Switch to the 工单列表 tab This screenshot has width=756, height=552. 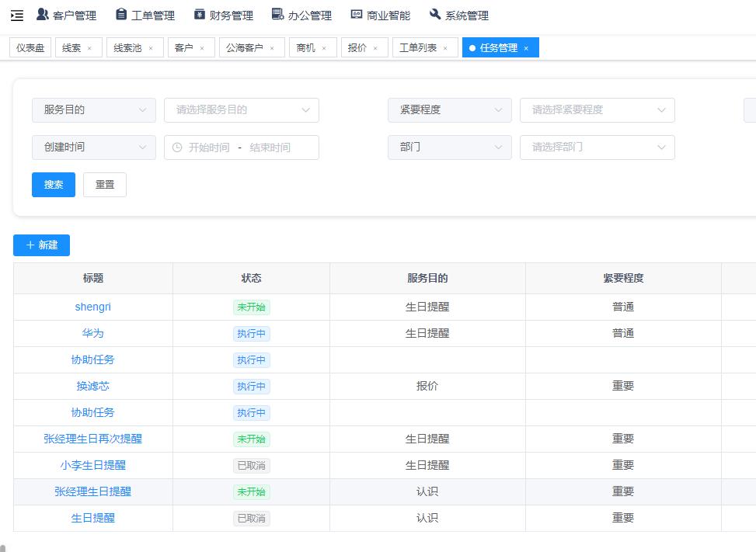pos(420,47)
